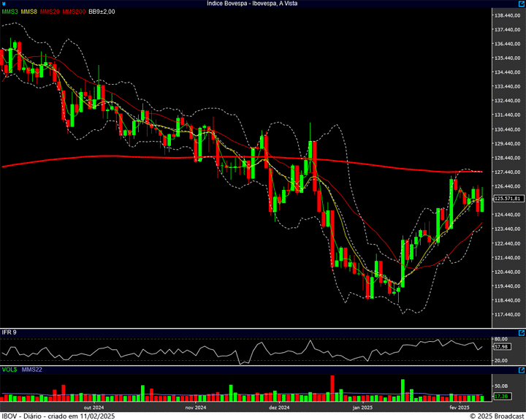Click the 138.440,00 price axis label
Image resolution: width=526 pixels, height=420 pixels.
click(508, 15)
